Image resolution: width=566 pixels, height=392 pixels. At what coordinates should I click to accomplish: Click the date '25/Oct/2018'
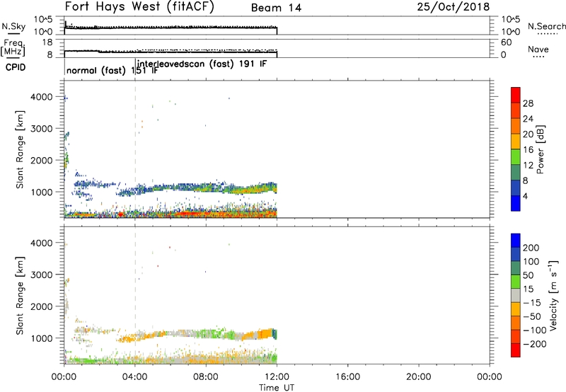point(453,7)
